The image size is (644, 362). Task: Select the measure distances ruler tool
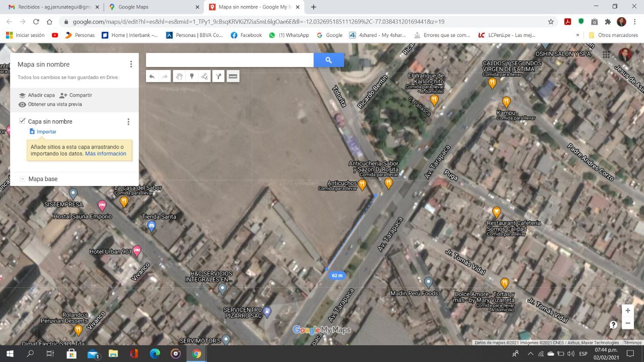coord(233,76)
